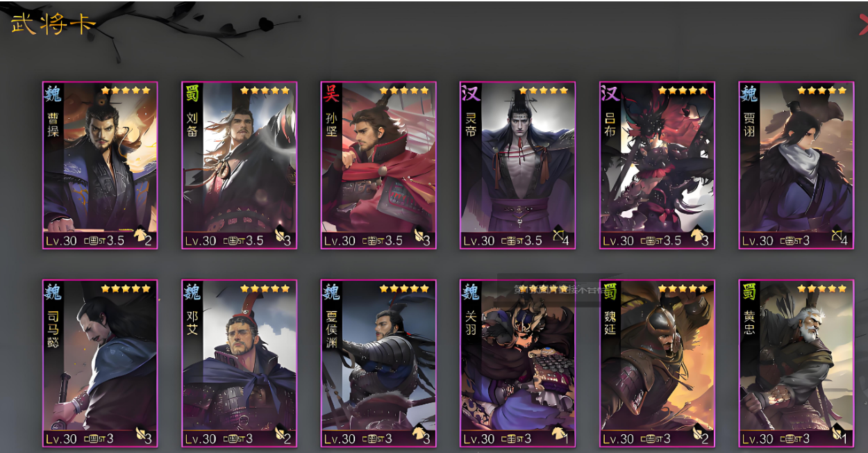Screen dimensions: 868x453
Task: Open the 刘备 general card
Action: pos(240,165)
